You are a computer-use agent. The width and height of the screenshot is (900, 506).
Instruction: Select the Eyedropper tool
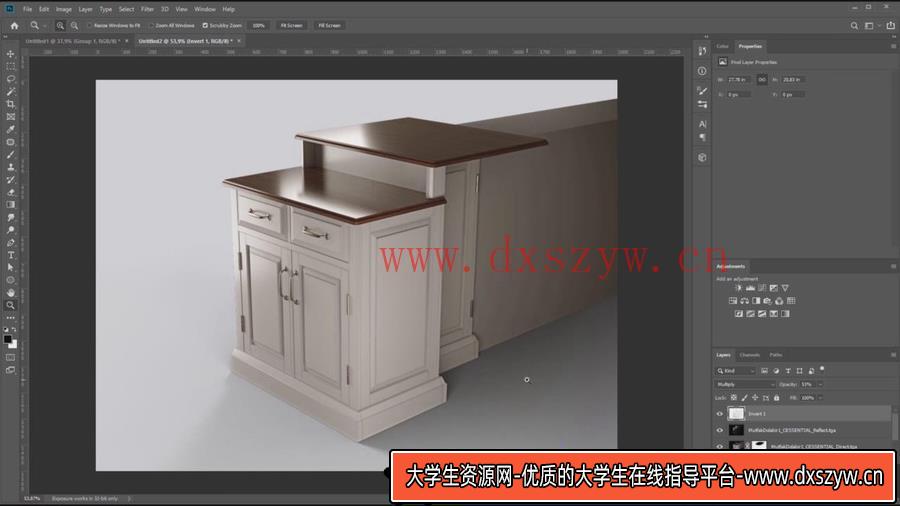click(10, 130)
